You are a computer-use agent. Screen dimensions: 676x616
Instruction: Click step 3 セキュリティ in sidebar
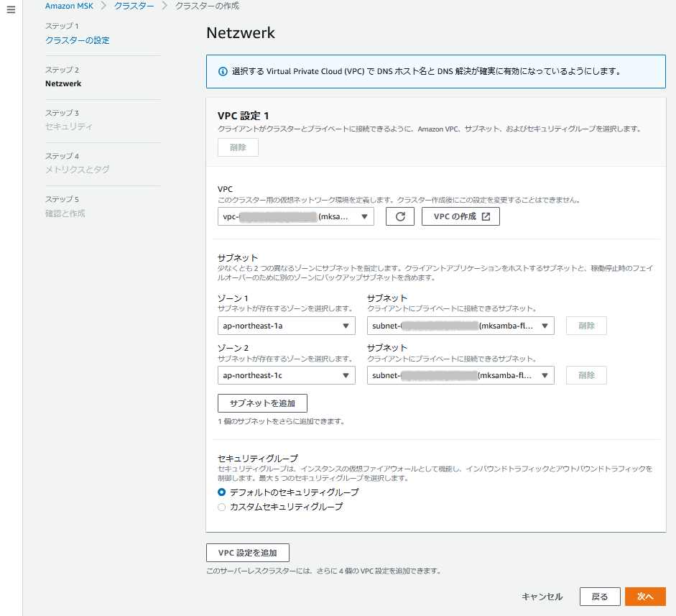[68, 127]
